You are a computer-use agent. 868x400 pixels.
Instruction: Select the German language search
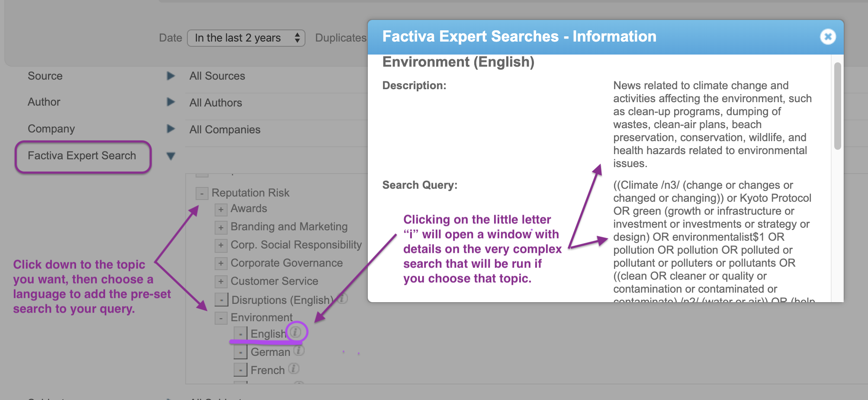(270, 352)
